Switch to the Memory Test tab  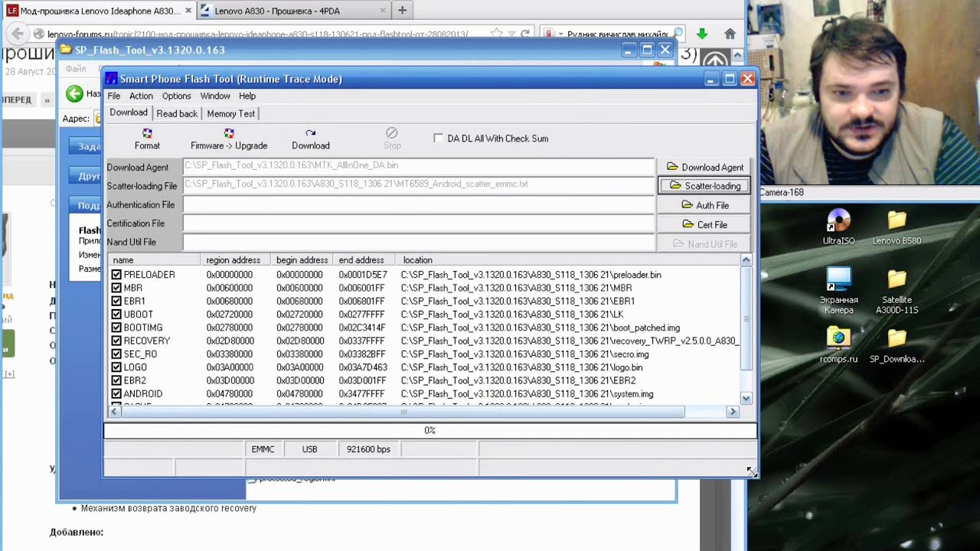230,113
